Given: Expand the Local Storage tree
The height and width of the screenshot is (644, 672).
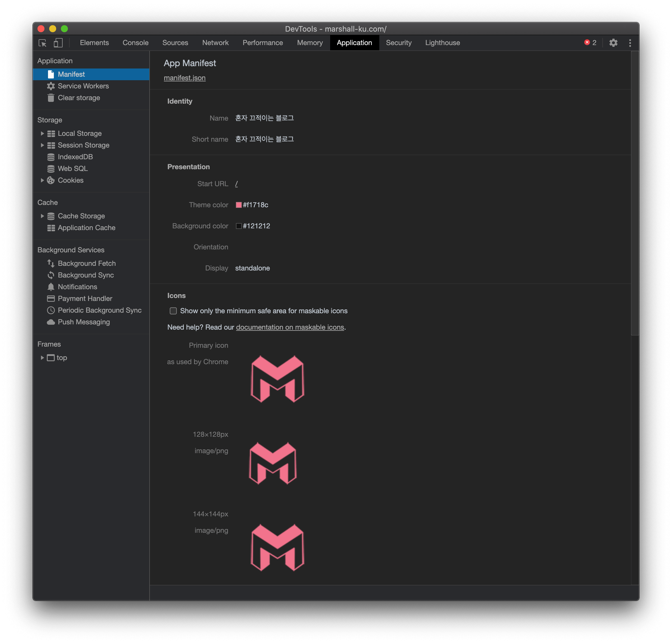Looking at the screenshot, I should 42,133.
